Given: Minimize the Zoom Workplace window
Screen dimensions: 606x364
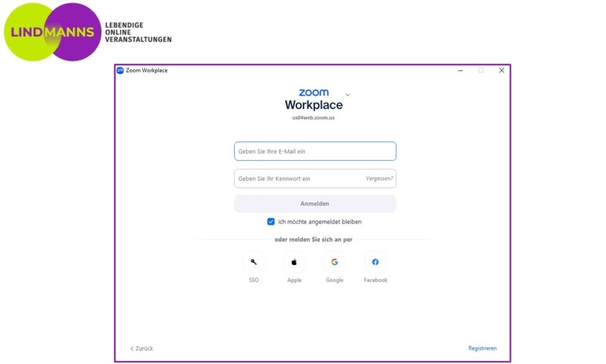Looking at the screenshot, I should pyautogui.click(x=460, y=71).
